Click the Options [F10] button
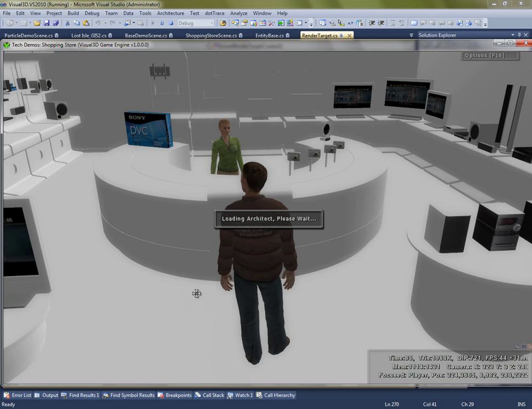 [490, 56]
